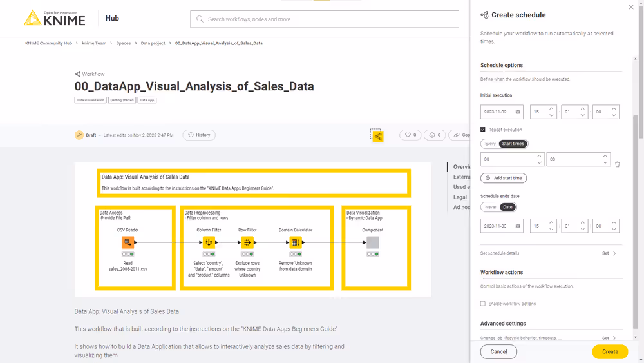This screenshot has width=644, height=363.
Task: Expand Set schedule details
Action: (x=609, y=253)
